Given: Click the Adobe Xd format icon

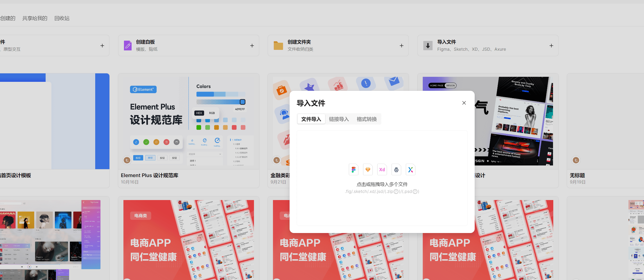Looking at the screenshot, I should [x=382, y=169].
